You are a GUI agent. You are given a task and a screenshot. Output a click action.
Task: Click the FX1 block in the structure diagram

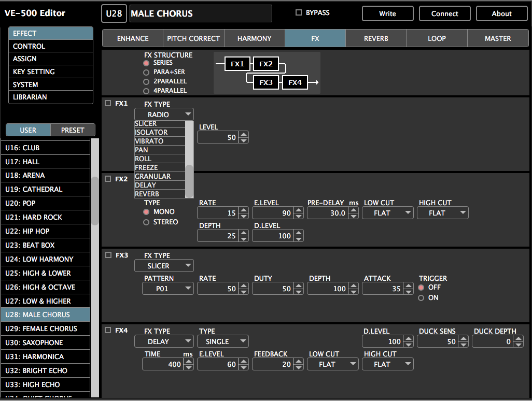pyautogui.click(x=237, y=64)
